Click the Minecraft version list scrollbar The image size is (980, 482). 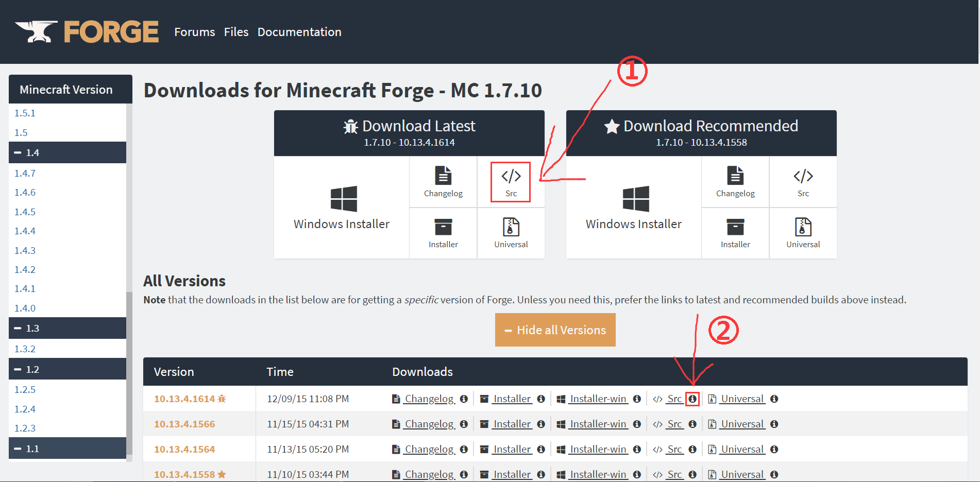[129, 373]
